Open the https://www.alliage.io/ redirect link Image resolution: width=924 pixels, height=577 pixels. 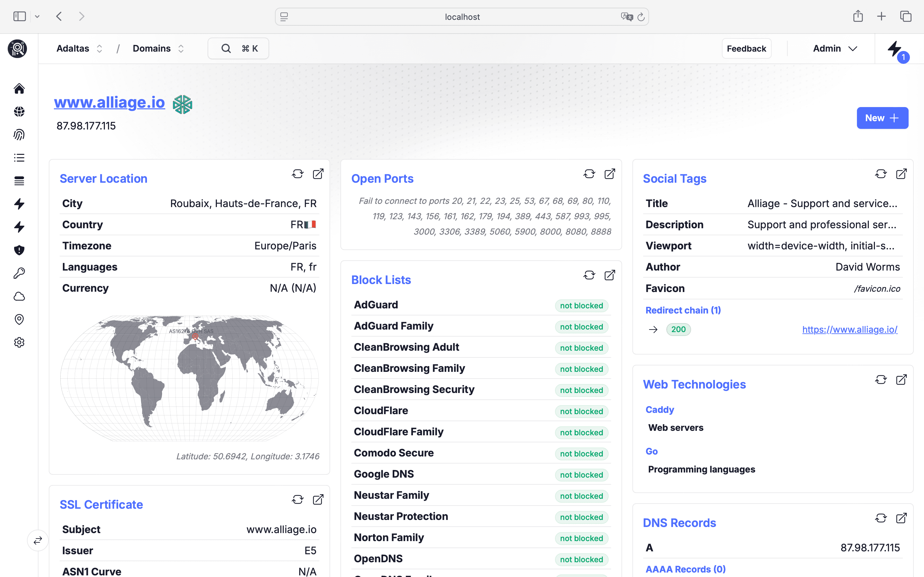850,329
